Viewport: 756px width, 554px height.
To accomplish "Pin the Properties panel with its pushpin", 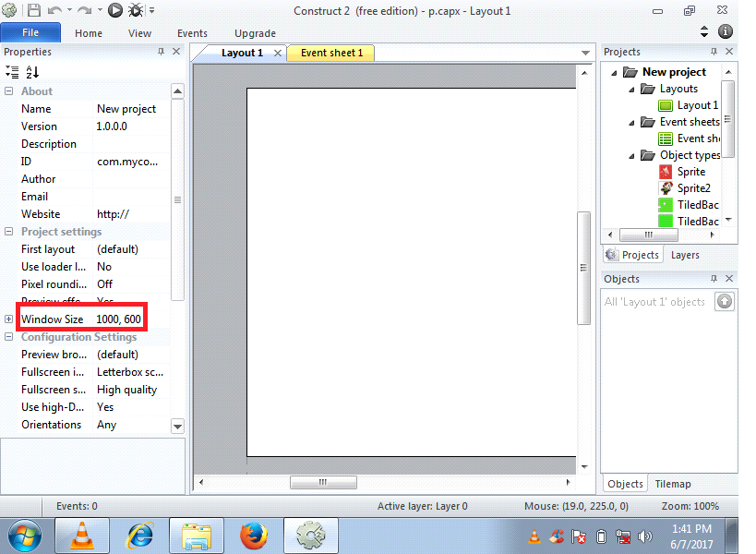I will click(163, 52).
